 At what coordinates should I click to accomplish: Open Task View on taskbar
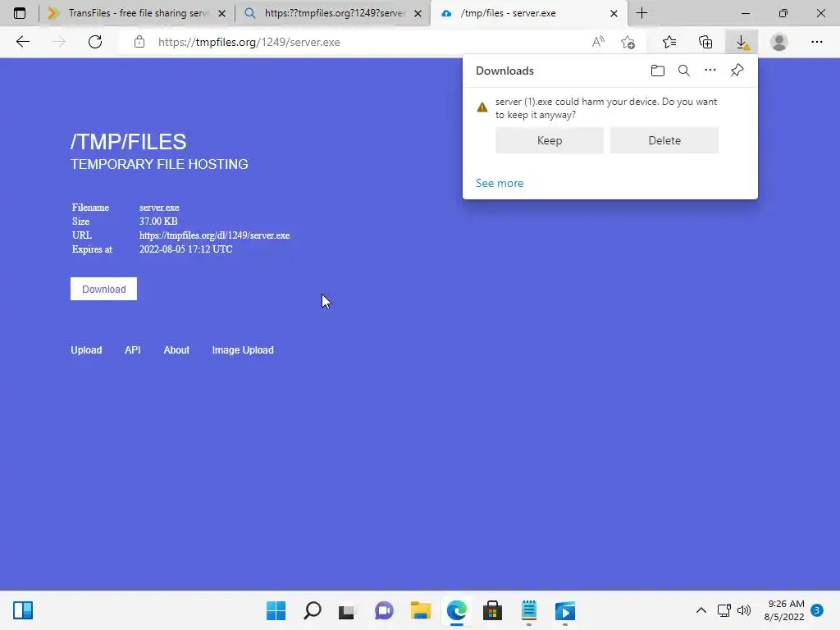[x=347, y=610]
